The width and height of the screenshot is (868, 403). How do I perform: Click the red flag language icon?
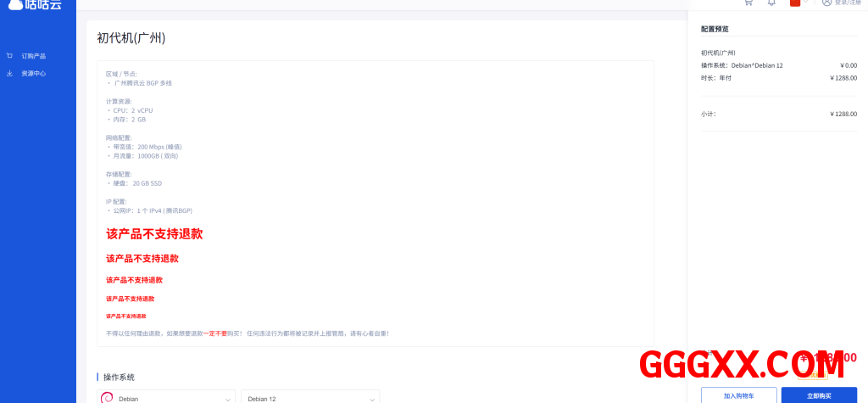(x=795, y=3)
